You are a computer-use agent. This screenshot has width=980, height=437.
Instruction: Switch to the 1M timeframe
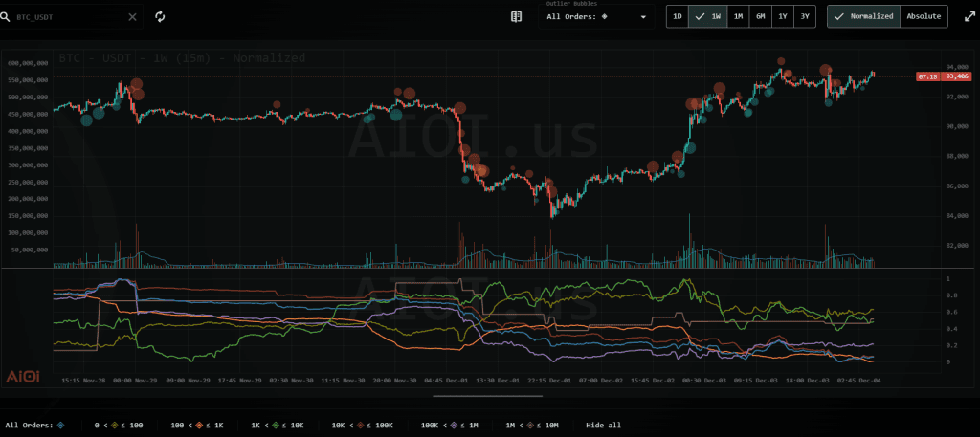738,16
